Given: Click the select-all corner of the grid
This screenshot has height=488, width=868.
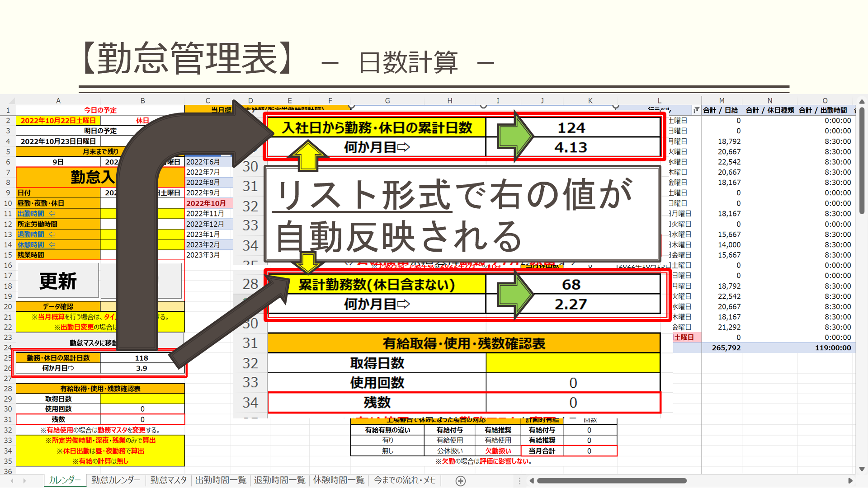Looking at the screenshot, I should click(x=11, y=101).
